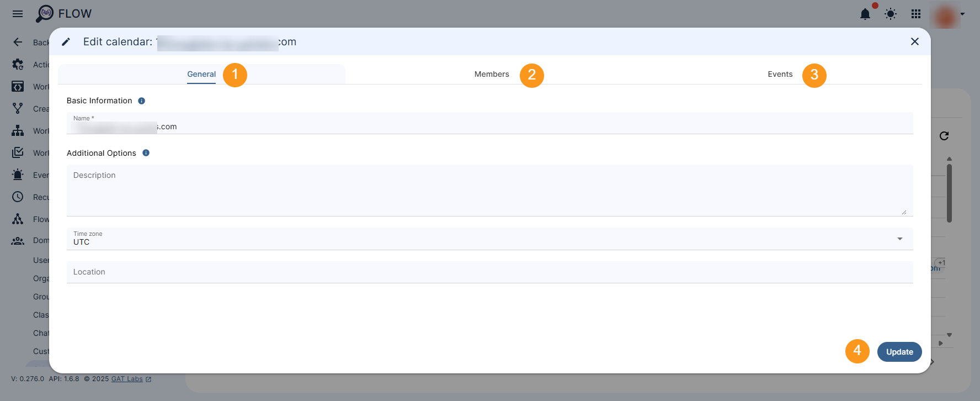Click the Additional Options info icon
Screen dimensions: 980x401
(x=146, y=153)
